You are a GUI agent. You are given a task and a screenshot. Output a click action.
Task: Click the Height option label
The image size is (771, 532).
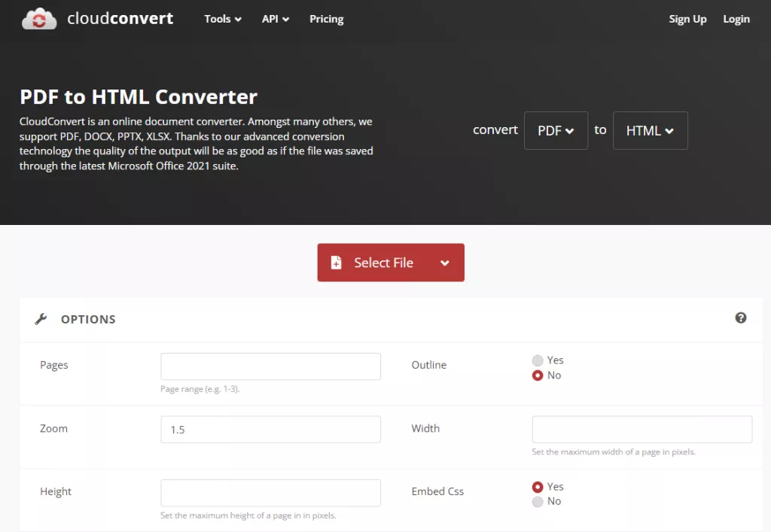tap(56, 491)
